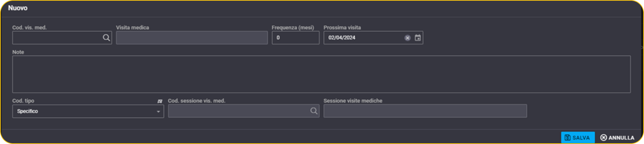Click the small icon above Cod. tipo dropdown
This screenshot has width=644, height=144.
tap(160, 101)
